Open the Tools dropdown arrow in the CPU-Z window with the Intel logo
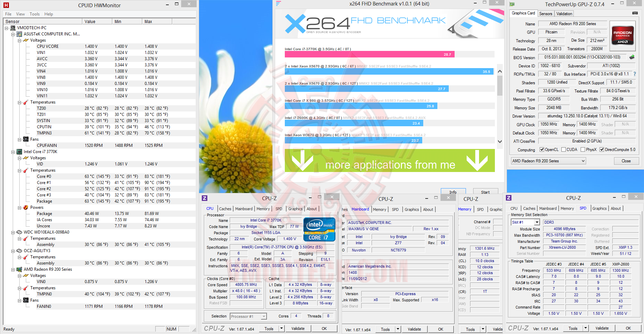This screenshot has height=334, width=644. [281, 328]
